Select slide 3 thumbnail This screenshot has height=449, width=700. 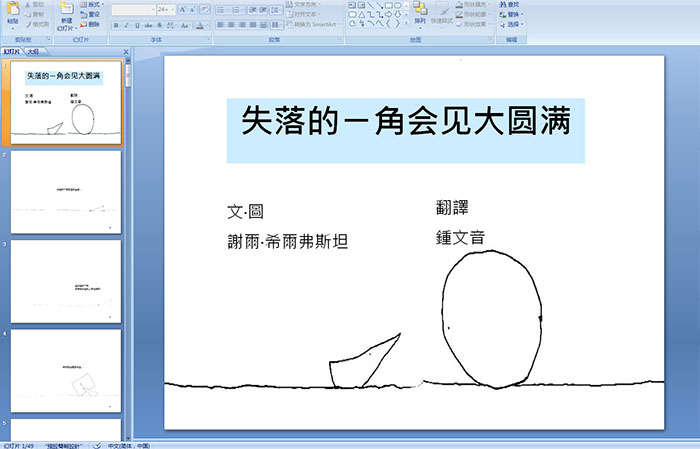coord(66,282)
